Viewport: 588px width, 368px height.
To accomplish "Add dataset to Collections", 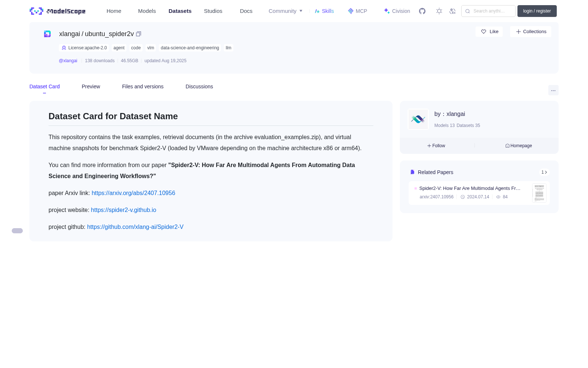I will tap(531, 32).
